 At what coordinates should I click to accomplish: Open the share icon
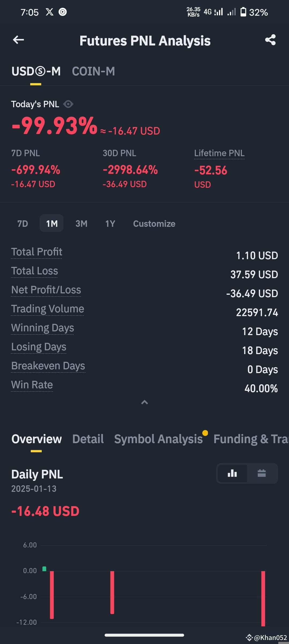point(270,40)
